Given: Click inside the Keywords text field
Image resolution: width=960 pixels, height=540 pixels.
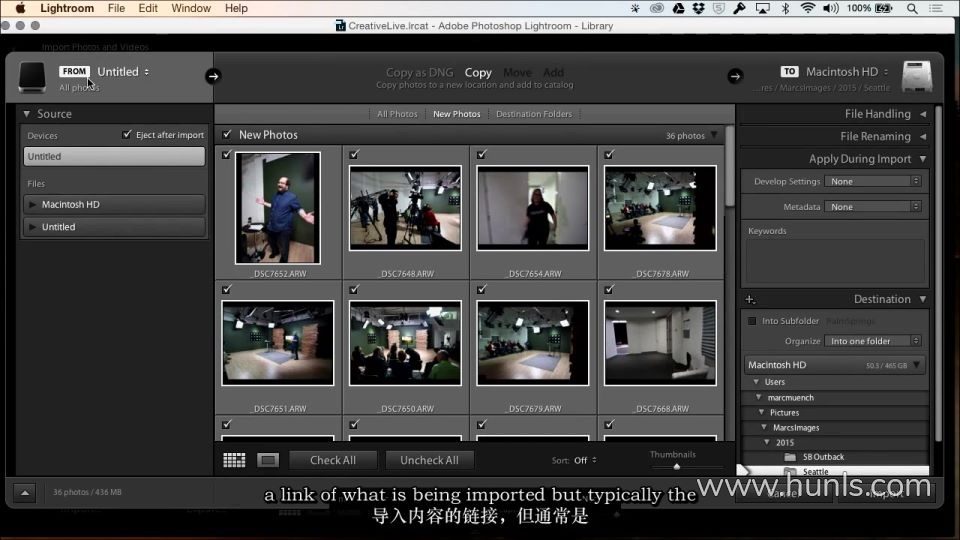Looking at the screenshot, I should [835, 261].
